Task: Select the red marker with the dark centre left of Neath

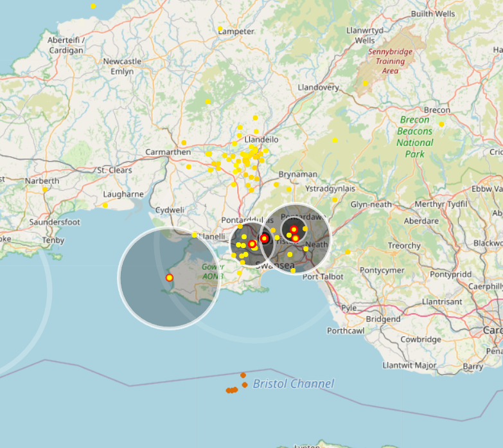Action: (264, 238)
